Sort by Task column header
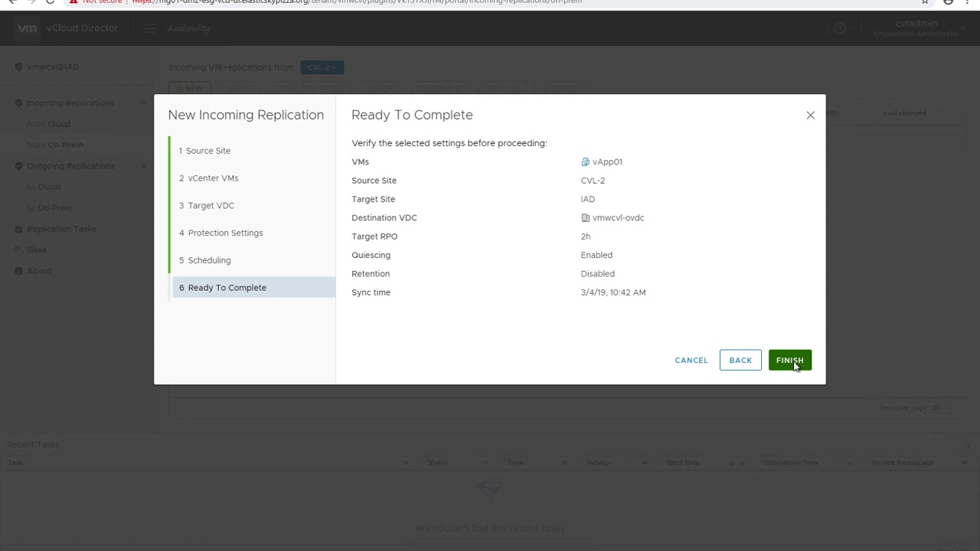 15,463
